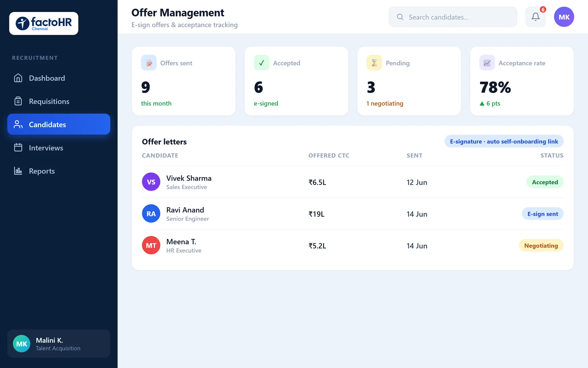Click the E-sign sent status badge

click(543, 214)
